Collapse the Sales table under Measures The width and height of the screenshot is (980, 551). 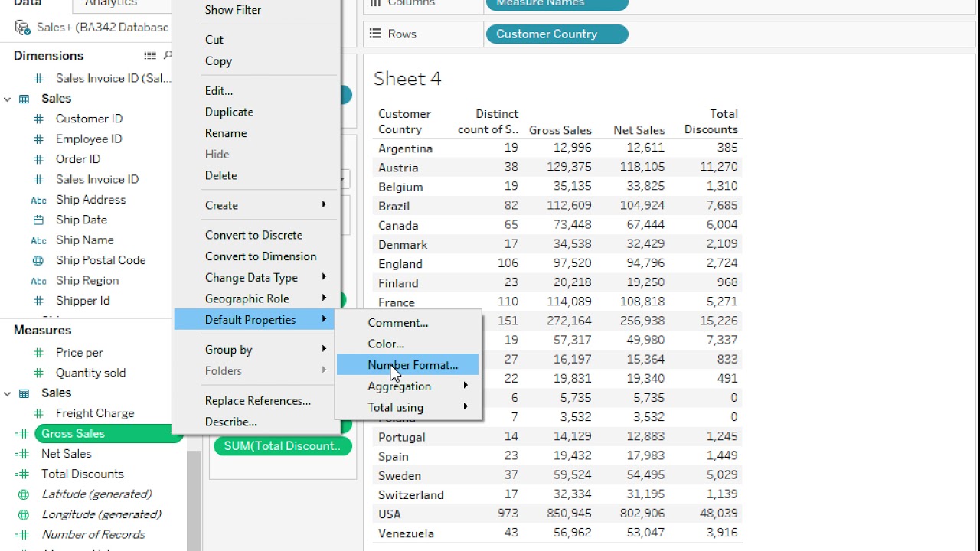pyautogui.click(x=8, y=393)
